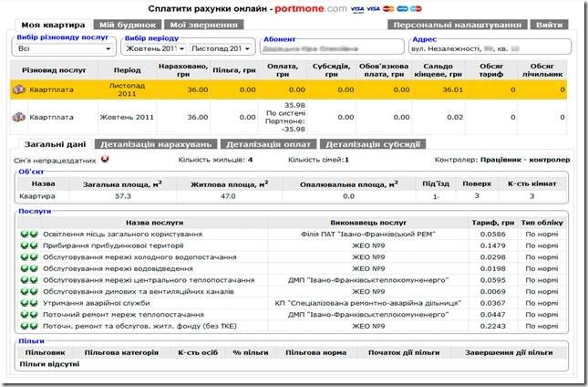
Task: Click green icons beside Прибирання прибудинкової території
Action: click(29, 246)
